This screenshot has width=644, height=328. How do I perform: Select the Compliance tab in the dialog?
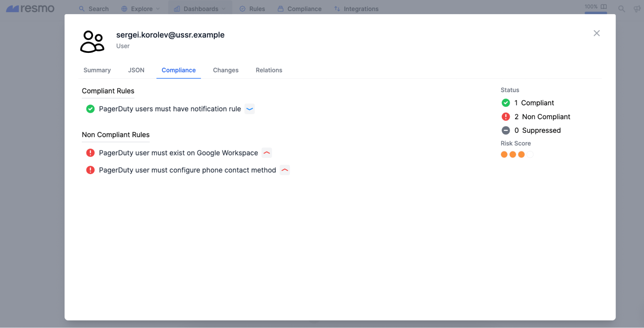pos(178,70)
